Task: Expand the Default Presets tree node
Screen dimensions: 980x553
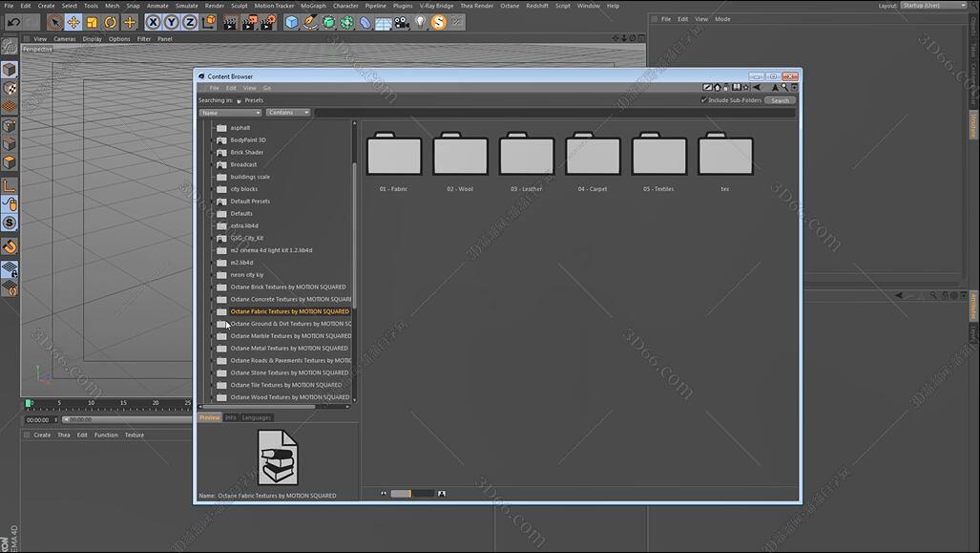Action: (x=212, y=202)
